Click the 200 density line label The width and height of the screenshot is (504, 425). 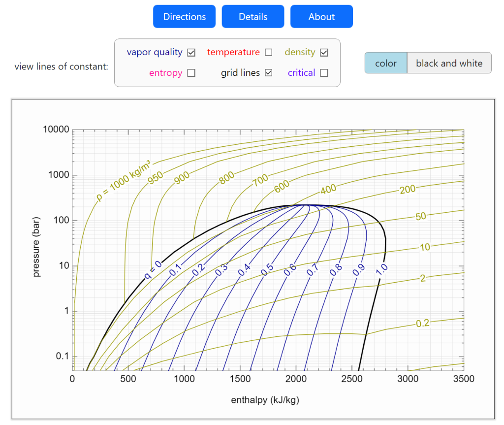407,189
